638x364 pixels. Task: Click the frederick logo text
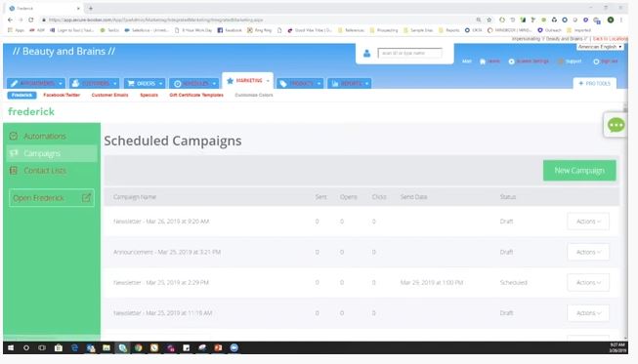31,111
